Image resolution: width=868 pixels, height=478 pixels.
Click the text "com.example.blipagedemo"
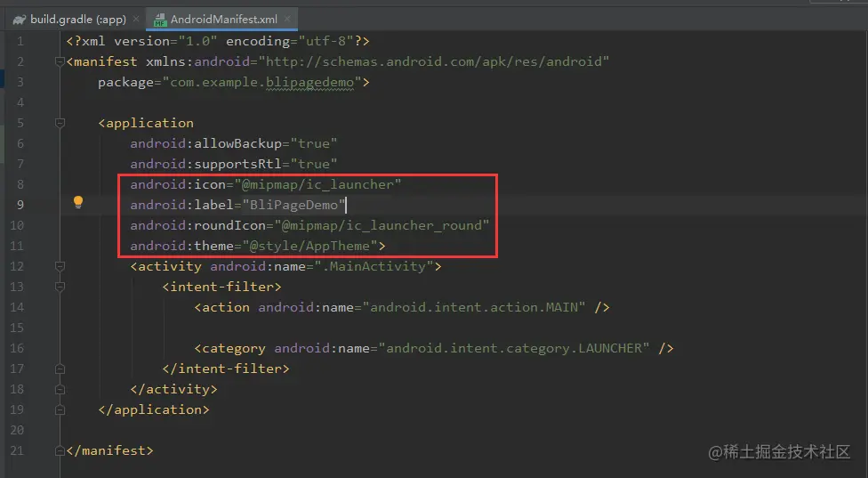point(261,83)
